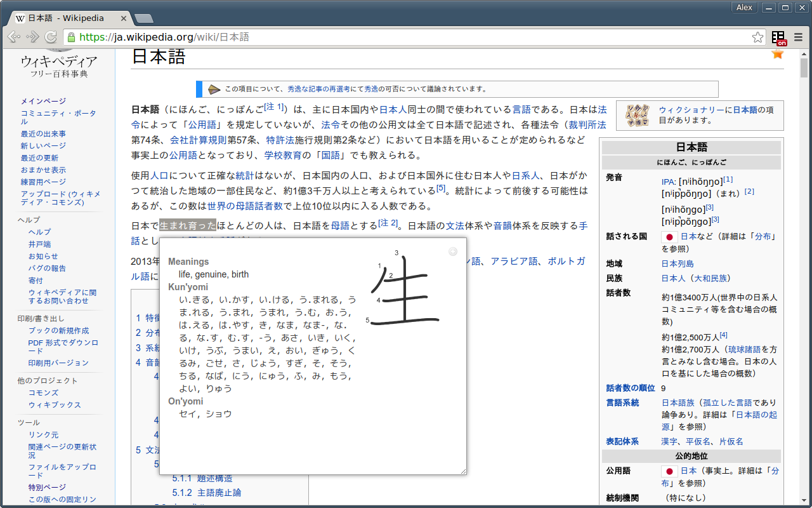Click the browser forward arrow
Viewport: 812px width, 508px height.
pyautogui.click(x=32, y=37)
